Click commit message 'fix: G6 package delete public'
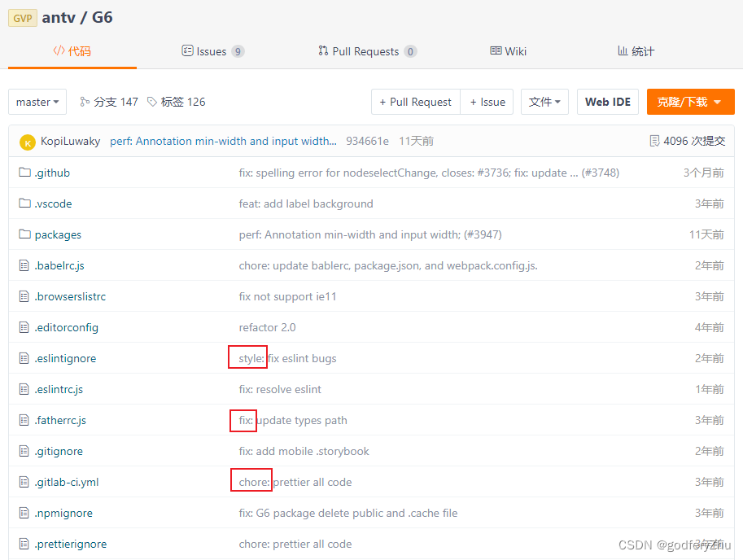This screenshot has width=743, height=560. [x=348, y=513]
